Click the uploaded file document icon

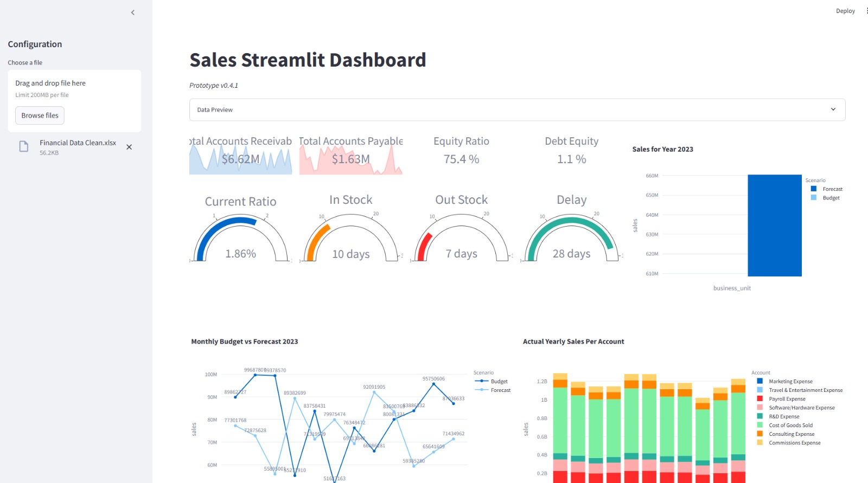[x=24, y=147]
